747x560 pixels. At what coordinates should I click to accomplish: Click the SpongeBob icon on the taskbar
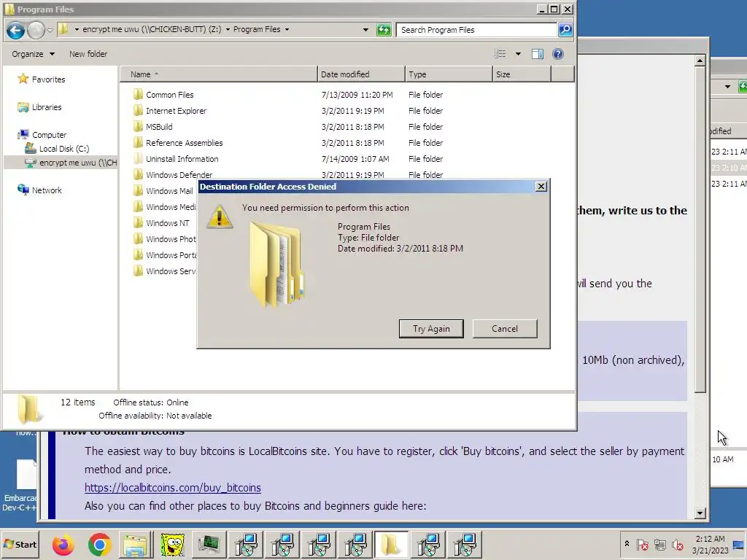tap(172, 545)
